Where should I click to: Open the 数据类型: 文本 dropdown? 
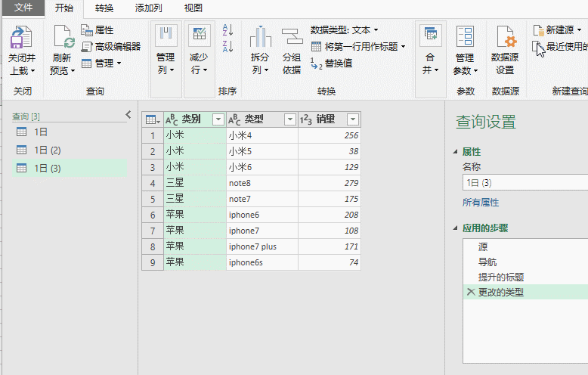click(x=344, y=30)
